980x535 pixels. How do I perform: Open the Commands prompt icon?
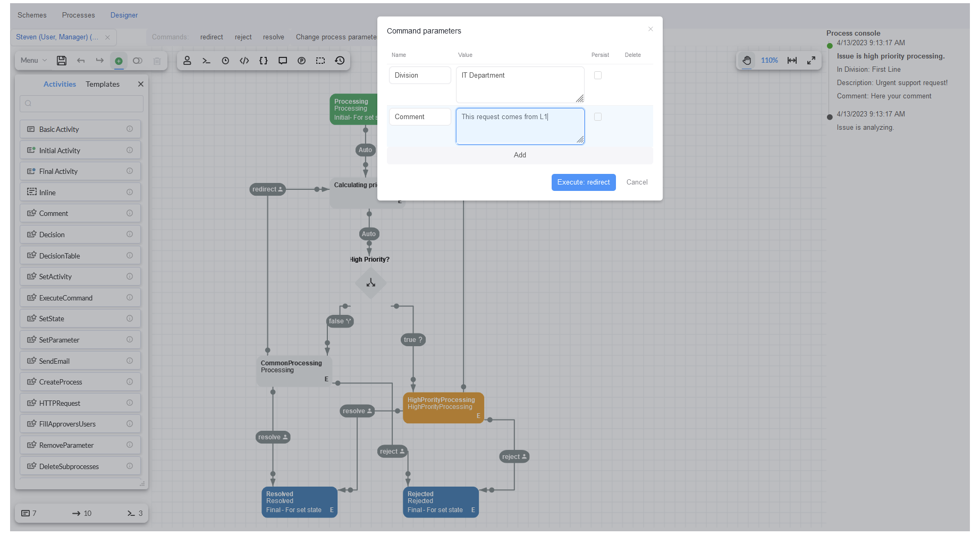tap(206, 61)
